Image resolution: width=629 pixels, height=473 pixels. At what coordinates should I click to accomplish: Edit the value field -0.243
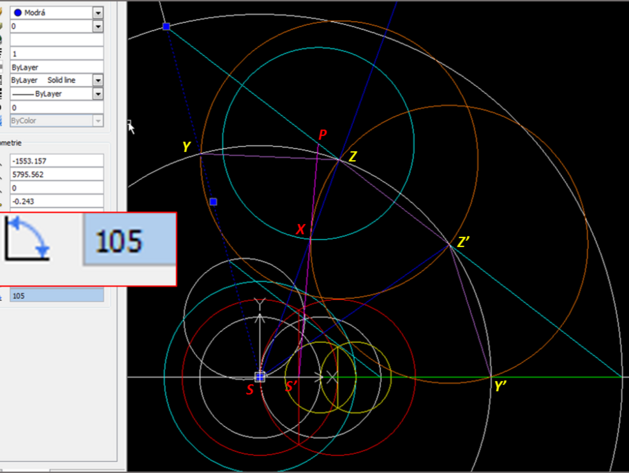[57, 201]
